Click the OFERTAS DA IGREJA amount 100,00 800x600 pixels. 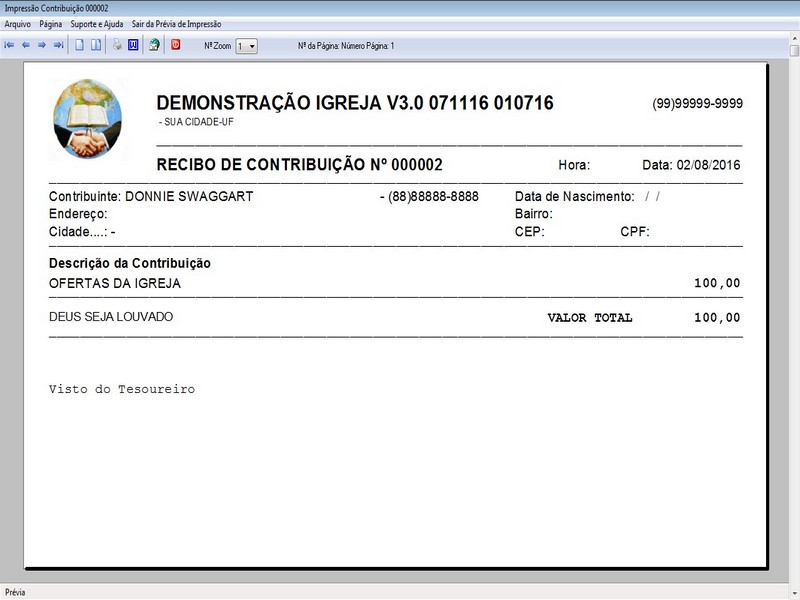[717, 283]
